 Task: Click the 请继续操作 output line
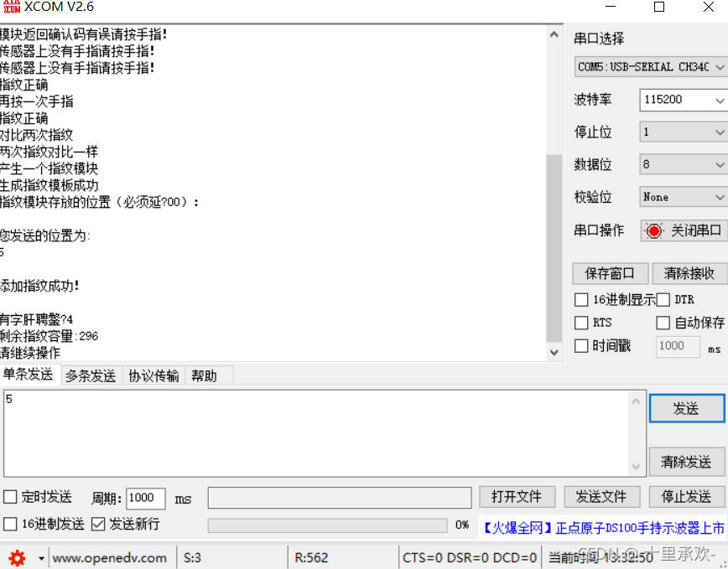(x=30, y=353)
